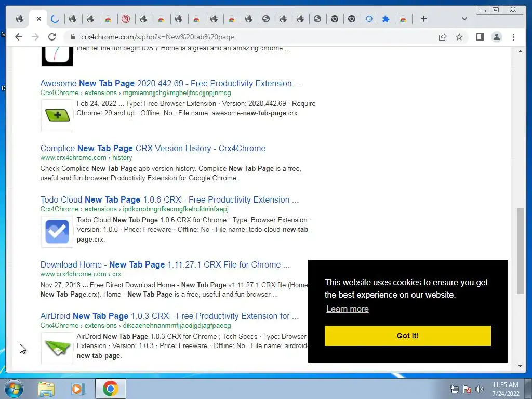The width and height of the screenshot is (532, 399).
Task: Open Download Home - New Tab Page link
Action: pos(165,264)
